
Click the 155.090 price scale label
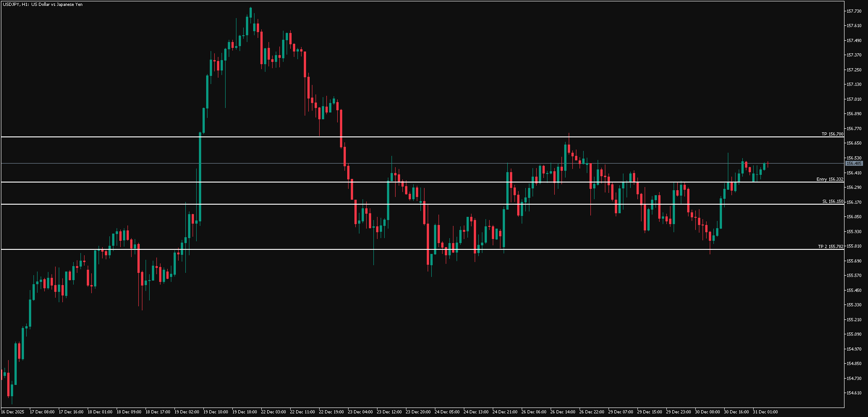[854, 334]
